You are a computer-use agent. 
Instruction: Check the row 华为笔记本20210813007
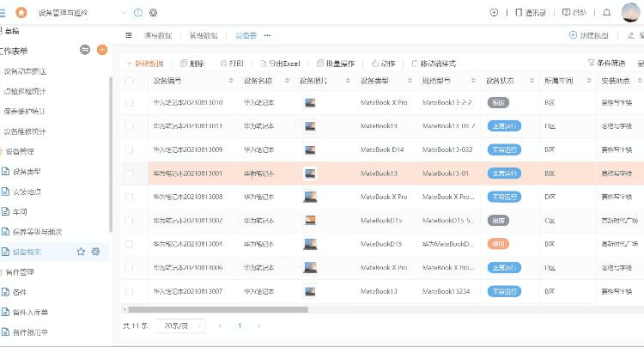point(130,291)
